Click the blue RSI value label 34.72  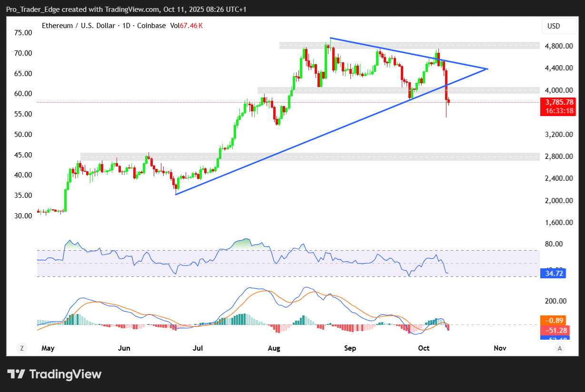(x=553, y=274)
